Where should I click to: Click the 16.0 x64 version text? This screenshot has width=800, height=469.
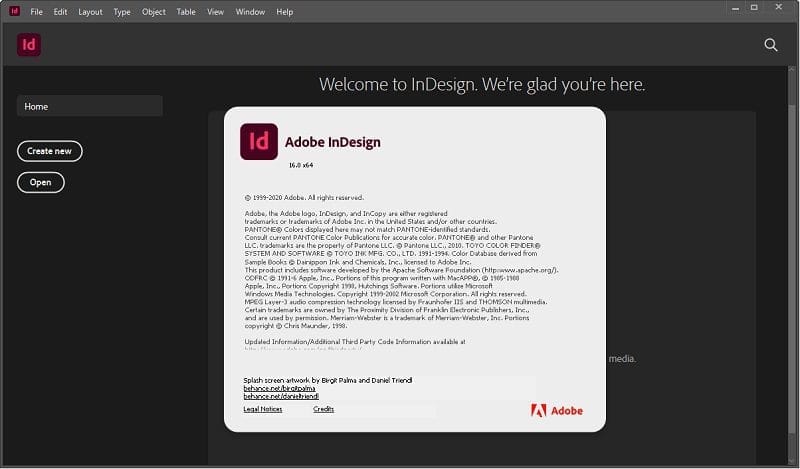pyautogui.click(x=301, y=165)
